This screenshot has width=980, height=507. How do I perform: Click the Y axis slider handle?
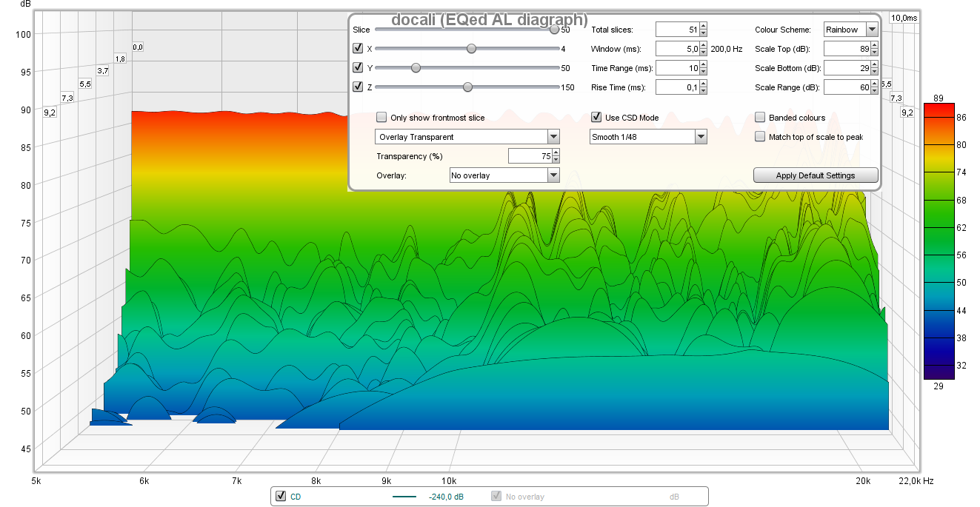[x=416, y=68]
